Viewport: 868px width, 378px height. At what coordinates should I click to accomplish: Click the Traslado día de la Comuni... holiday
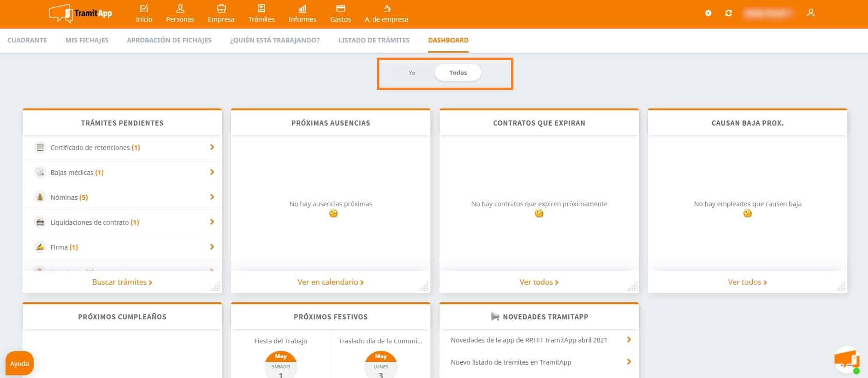(380, 341)
